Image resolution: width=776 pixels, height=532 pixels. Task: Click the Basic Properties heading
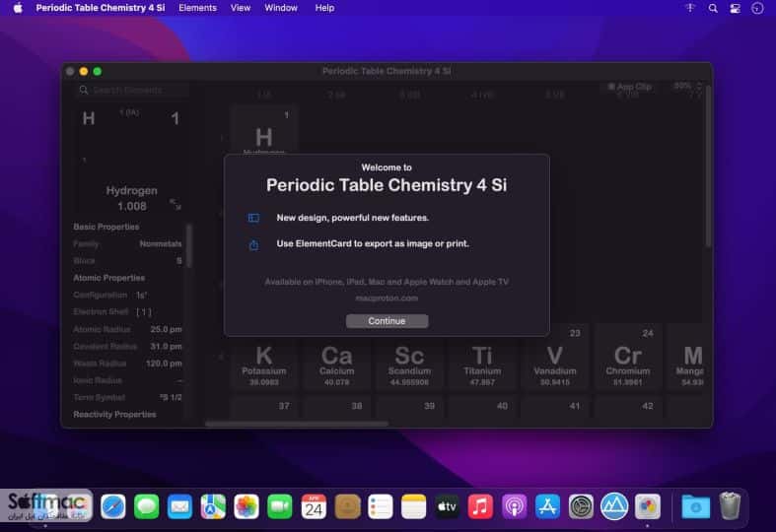pyautogui.click(x=106, y=227)
